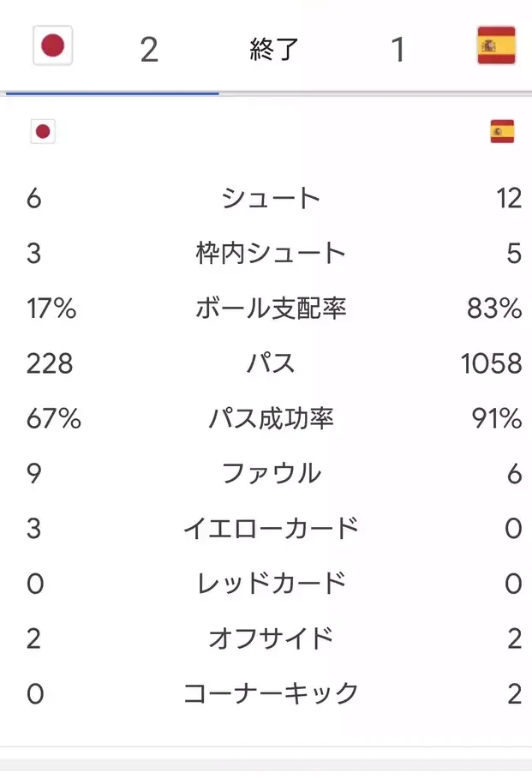Click the 終了 match status label

coord(273,49)
